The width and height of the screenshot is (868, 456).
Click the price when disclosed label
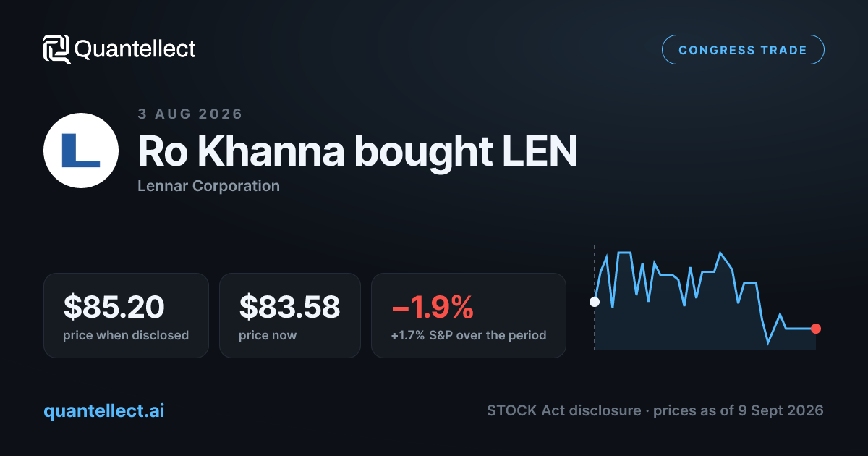[x=126, y=335]
